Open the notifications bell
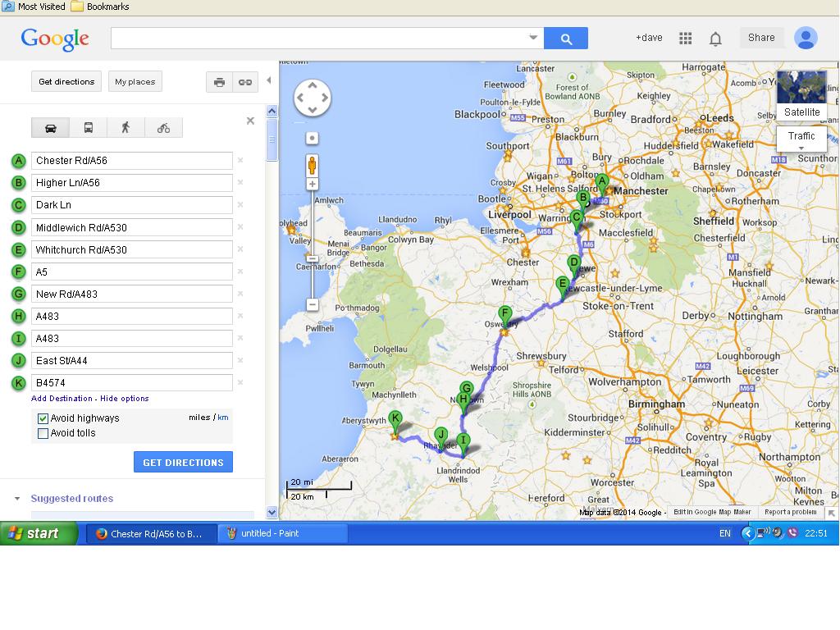Viewport: 840px width, 630px height. pyautogui.click(x=715, y=39)
